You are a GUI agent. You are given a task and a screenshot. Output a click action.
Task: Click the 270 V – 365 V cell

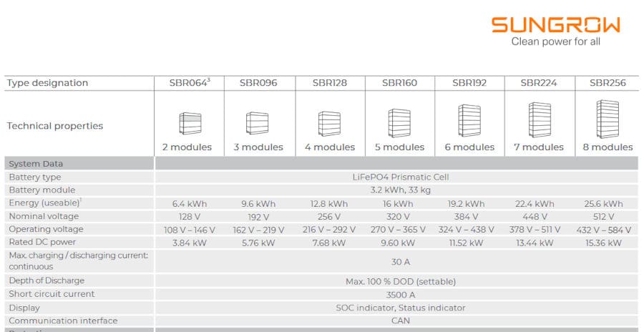point(398,230)
